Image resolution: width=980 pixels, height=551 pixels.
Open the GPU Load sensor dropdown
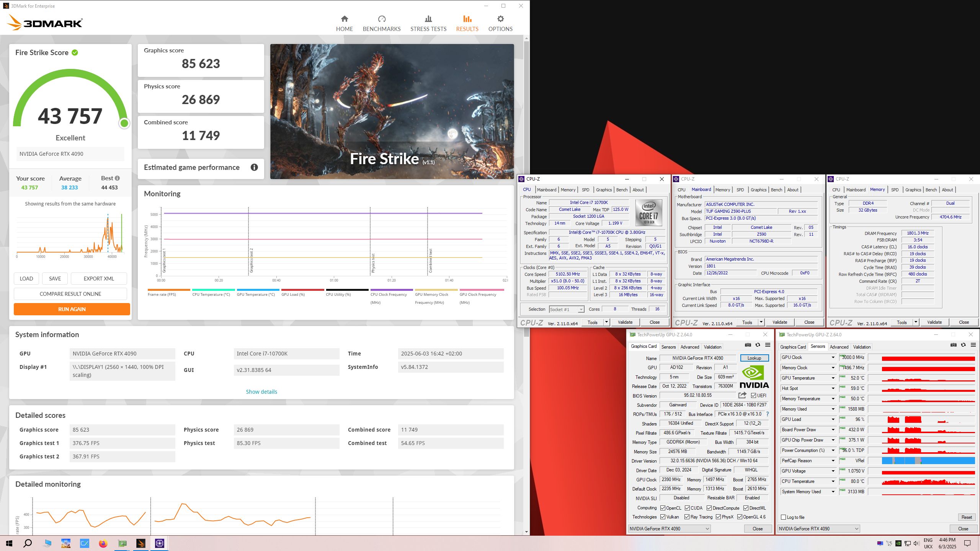click(833, 419)
